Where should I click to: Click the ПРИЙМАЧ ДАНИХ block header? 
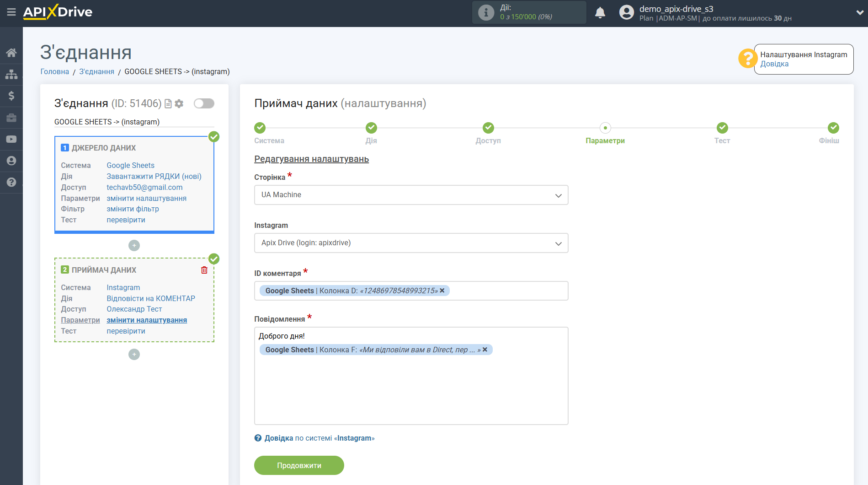coord(104,270)
